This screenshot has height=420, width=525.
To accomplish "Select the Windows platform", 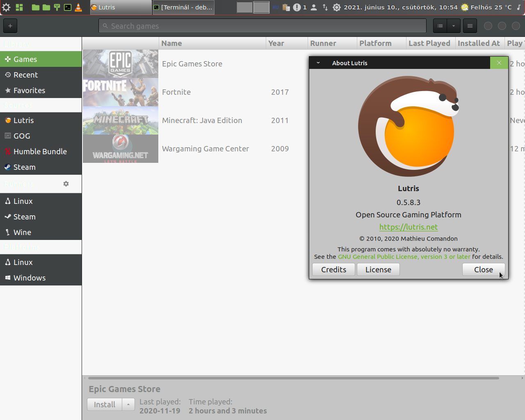I will tap(41, 278).
